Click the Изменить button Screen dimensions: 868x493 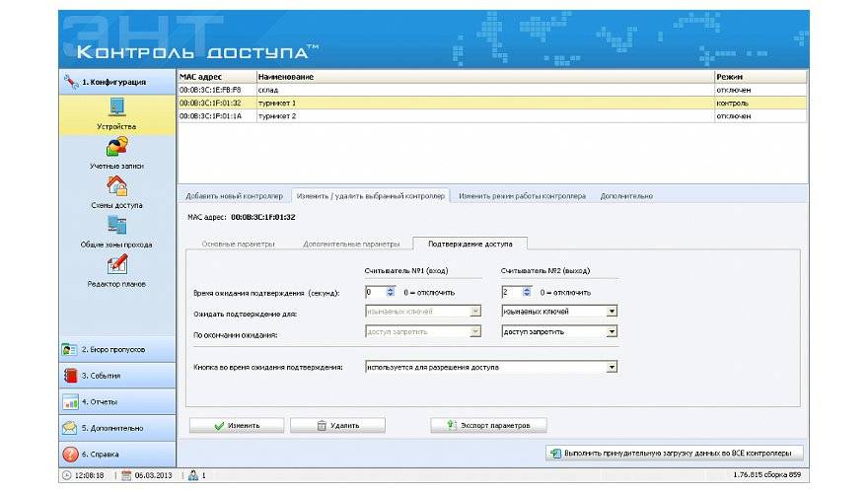point(237,426)
